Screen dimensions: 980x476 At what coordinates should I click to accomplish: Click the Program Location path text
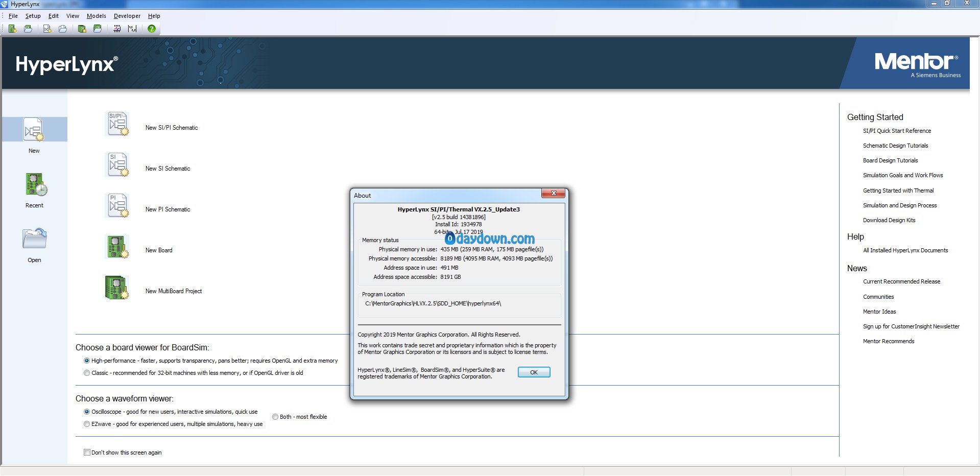(x=433, y=303)
